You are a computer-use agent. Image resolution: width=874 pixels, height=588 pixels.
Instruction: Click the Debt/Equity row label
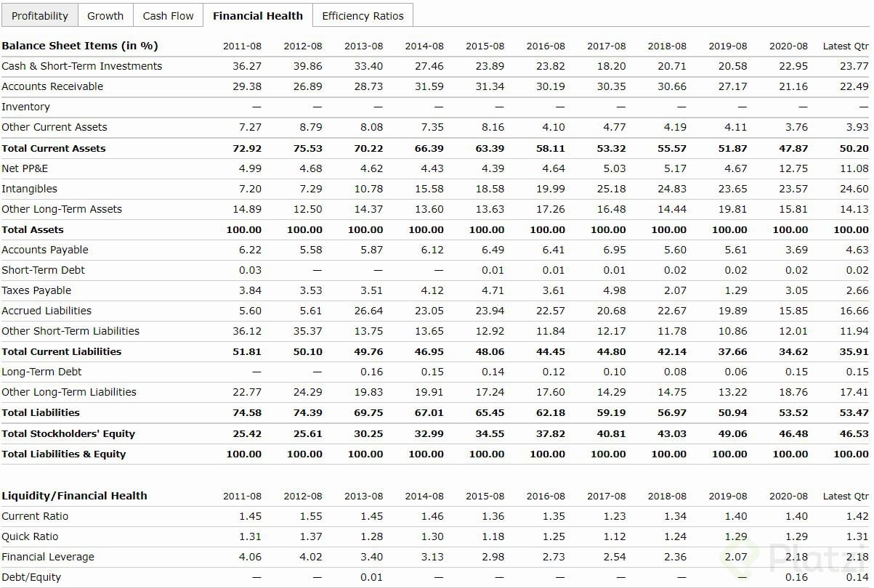(31, 577)
